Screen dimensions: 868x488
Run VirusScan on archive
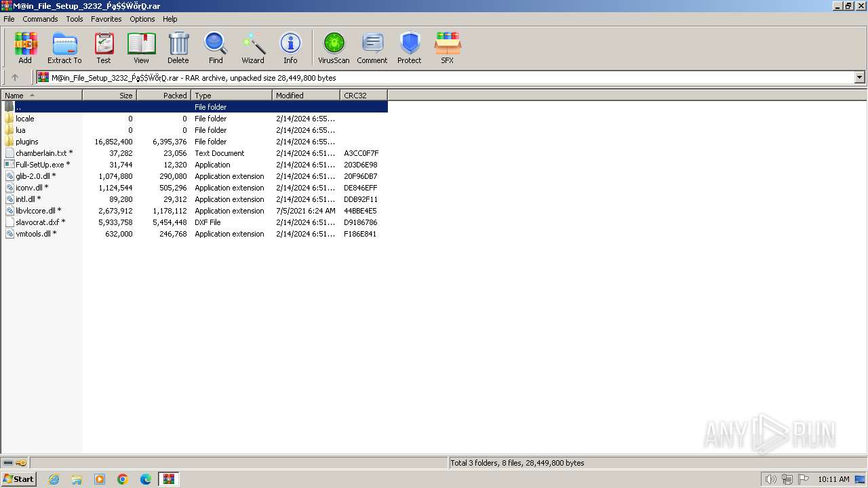coord(334,48)
